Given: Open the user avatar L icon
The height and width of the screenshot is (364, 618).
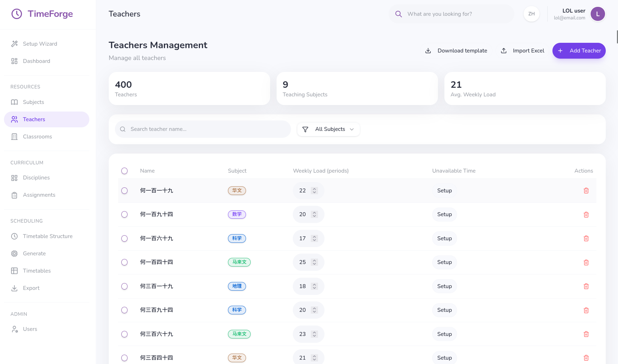Looking at the screenshot, I should 598,14.
